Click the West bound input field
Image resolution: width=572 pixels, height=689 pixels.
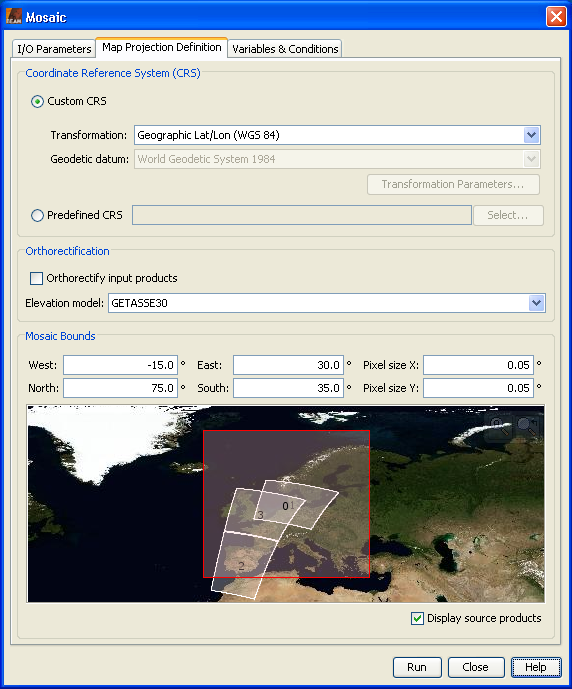click(x=120, y=365)
